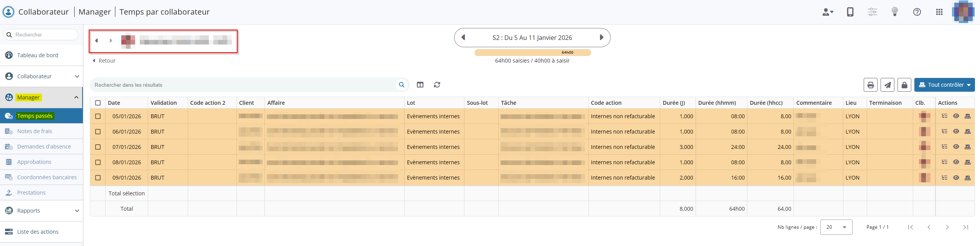The height and width of the screenshot is (246, 980).
Task: Click the refresh results icon
Action: coord(437,85)
